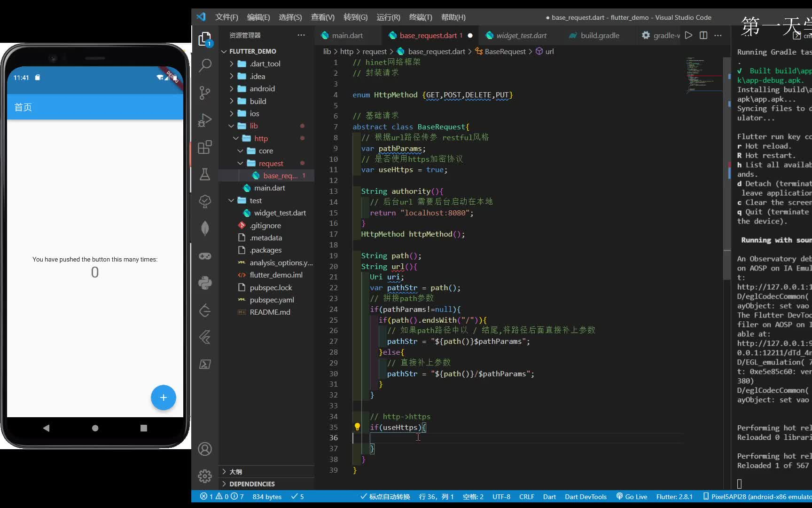The image size is (812, 508).
Task: Click the VS Code logo icon
Action: [x=201, y=17]
